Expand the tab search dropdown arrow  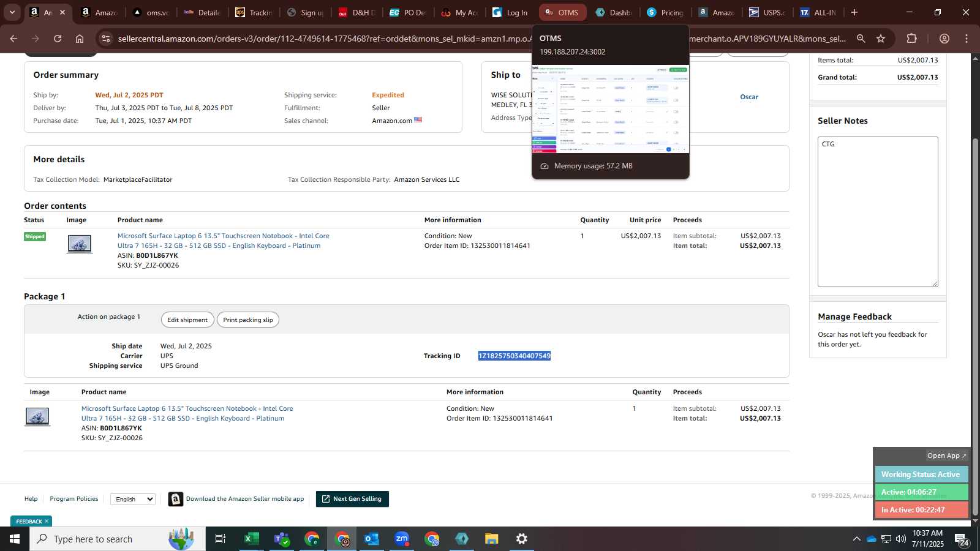12,12
